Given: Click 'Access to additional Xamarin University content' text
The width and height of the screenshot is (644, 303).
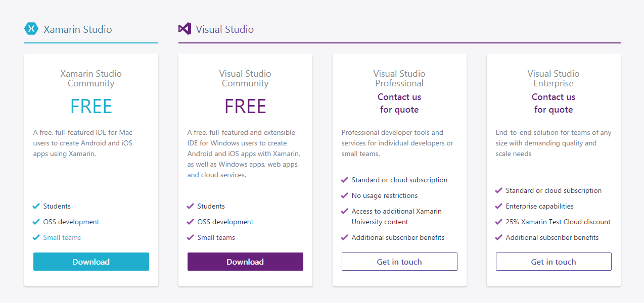Looking at the screenshot, I should pos(397,217).
